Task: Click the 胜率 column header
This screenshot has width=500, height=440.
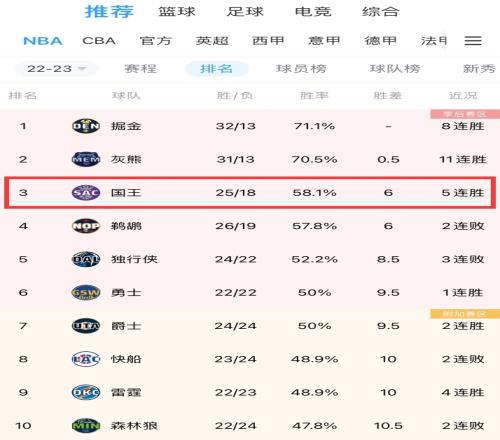Action: click(314, 96)
